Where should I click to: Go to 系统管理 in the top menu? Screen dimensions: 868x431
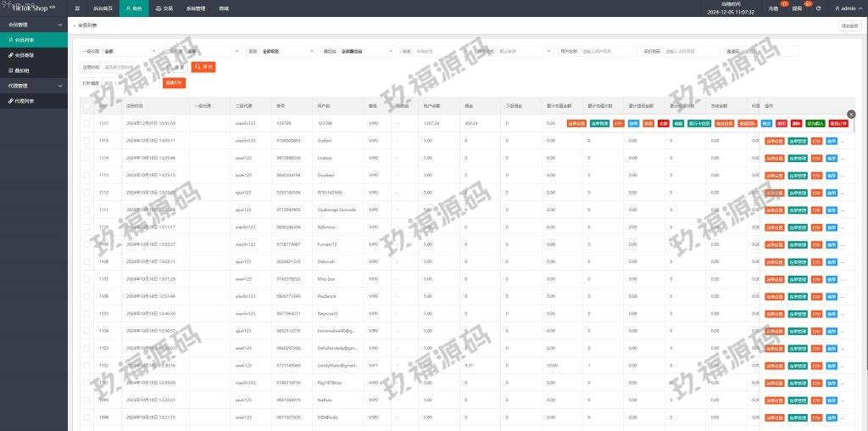196,8
